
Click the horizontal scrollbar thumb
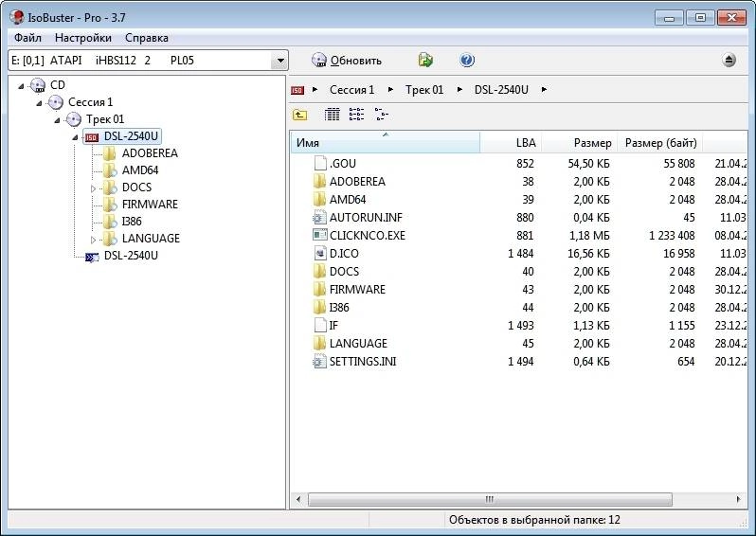click(490, 499)
